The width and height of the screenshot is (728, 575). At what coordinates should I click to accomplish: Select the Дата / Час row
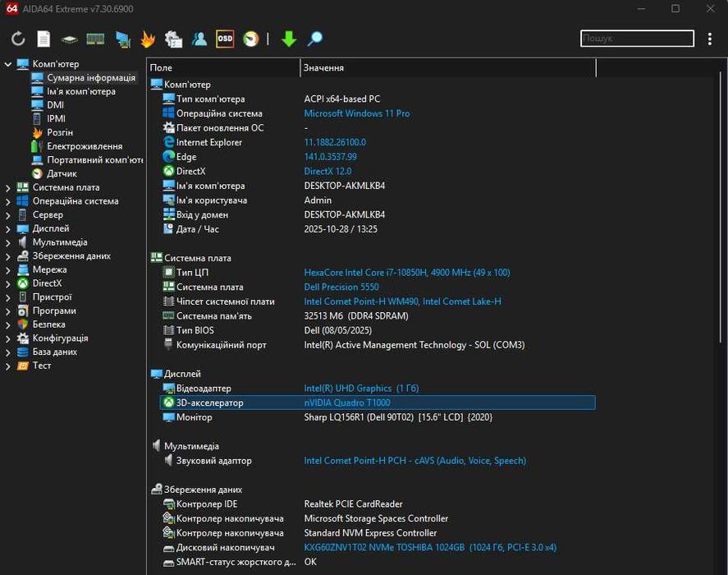pos(378,229)
